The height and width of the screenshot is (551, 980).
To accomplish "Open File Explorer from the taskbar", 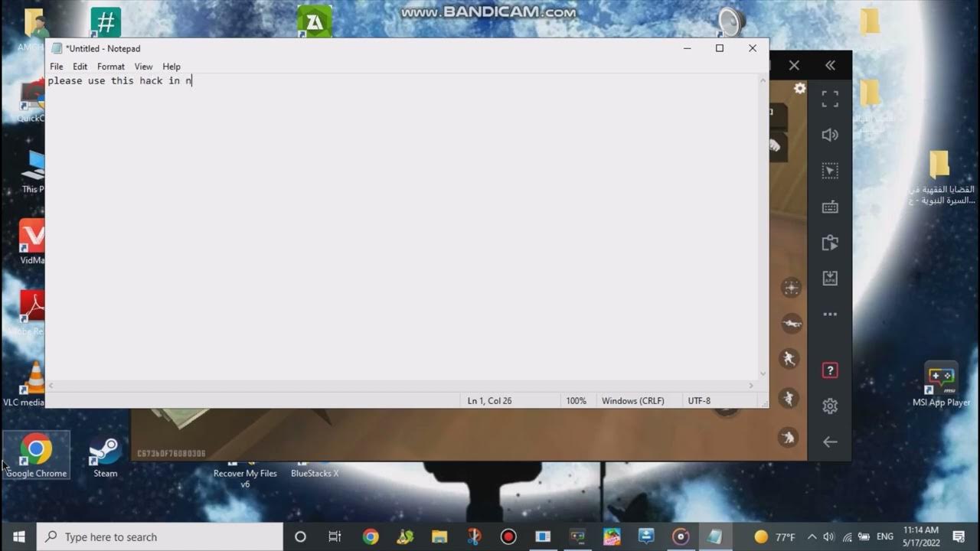I will point(439,536).
